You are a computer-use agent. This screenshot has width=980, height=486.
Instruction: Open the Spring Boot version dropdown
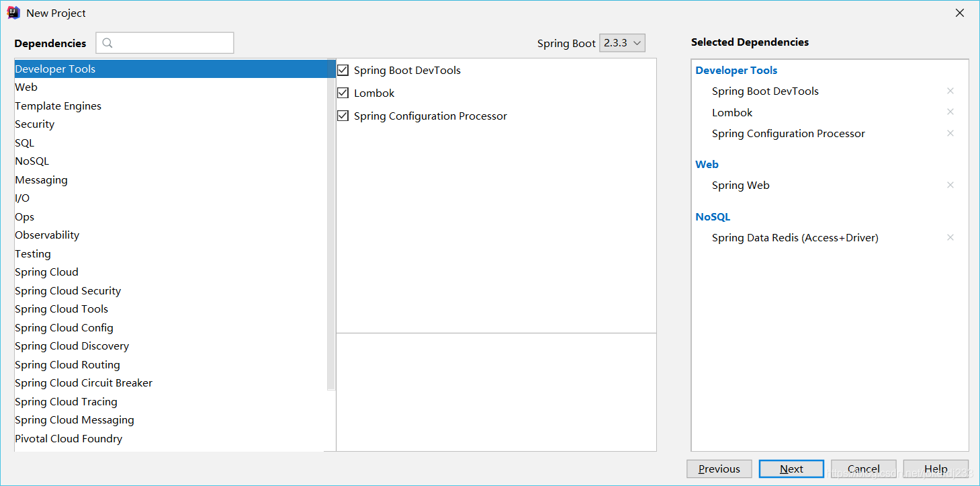(x=622, y=43)
